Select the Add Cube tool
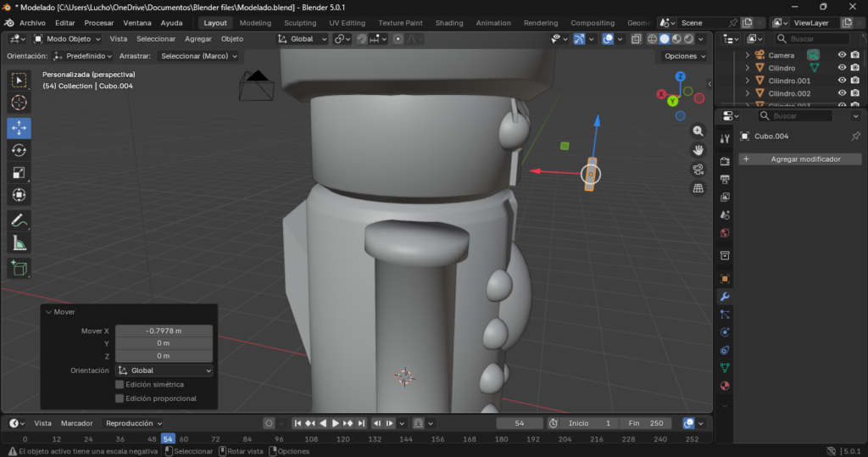The image size is (868, 457). pyautogui.click(x=19, y=268)
